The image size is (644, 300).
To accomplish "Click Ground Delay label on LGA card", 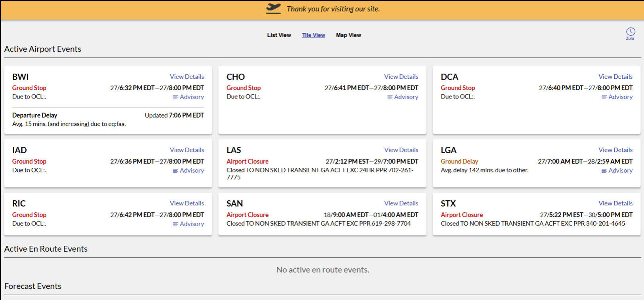I will (x=459, y=161).
